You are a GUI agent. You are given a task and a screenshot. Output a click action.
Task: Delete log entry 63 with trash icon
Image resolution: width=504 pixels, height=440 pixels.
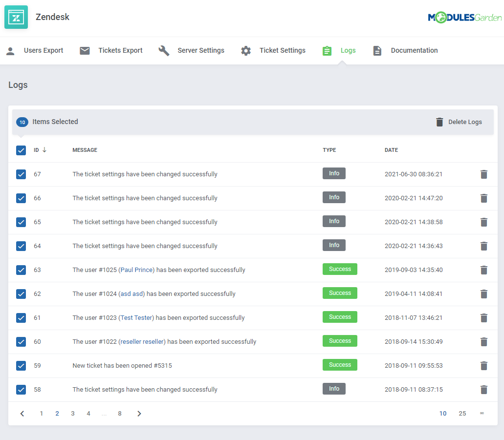tap(484, 270)
